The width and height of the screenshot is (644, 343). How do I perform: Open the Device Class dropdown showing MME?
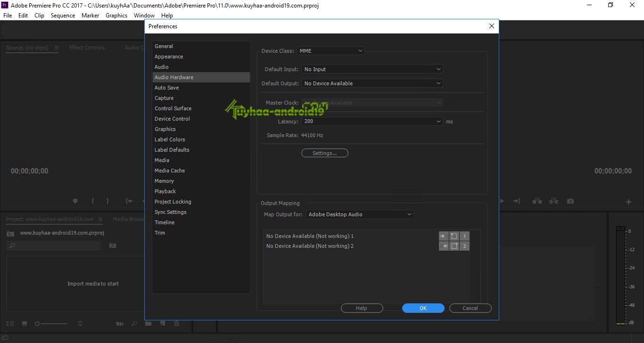click(x=330, y=50)
